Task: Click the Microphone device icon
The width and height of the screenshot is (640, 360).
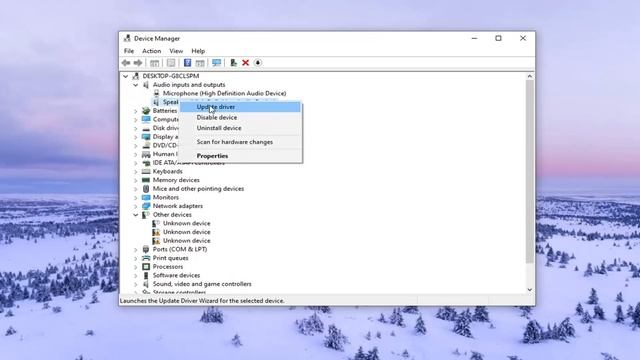Action: tap(156, 93)
